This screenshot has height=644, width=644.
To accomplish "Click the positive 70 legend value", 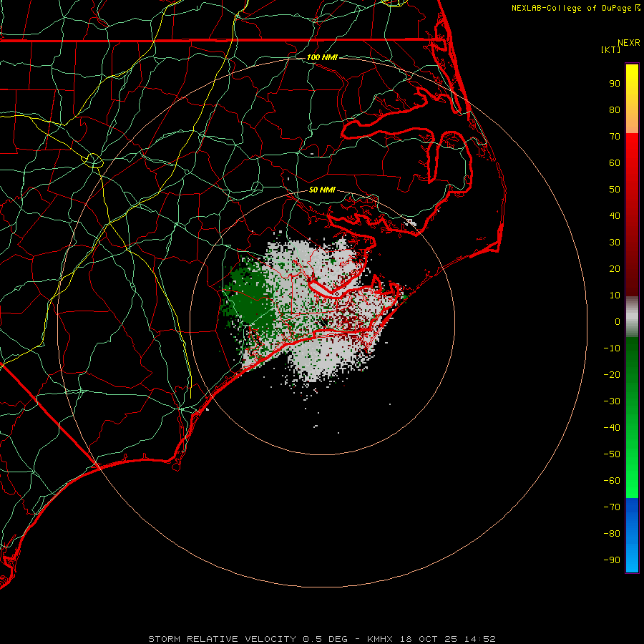I will click(x=615, y=137).
